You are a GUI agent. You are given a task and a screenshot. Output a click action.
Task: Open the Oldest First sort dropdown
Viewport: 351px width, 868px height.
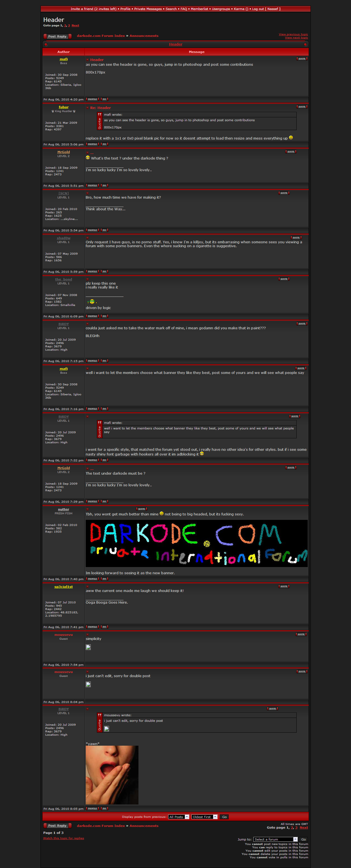click(204, 817)
